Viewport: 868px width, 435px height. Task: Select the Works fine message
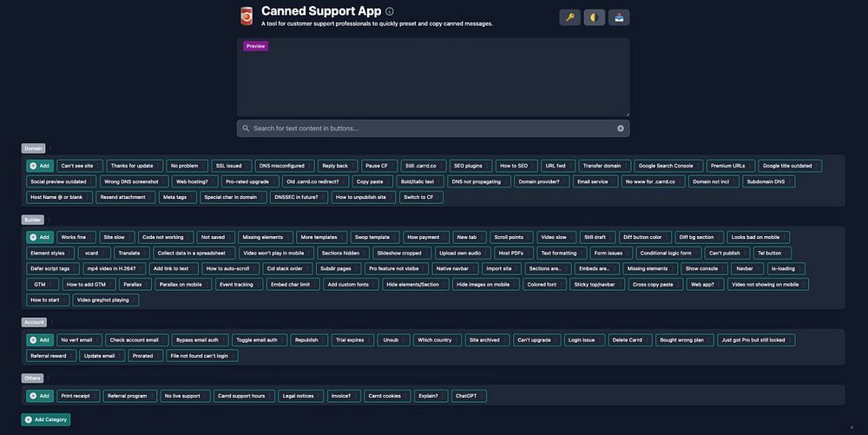76,237
